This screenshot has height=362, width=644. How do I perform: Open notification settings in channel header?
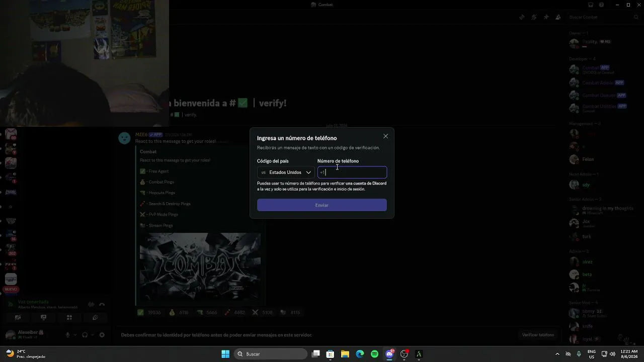[x=534, y=17]
